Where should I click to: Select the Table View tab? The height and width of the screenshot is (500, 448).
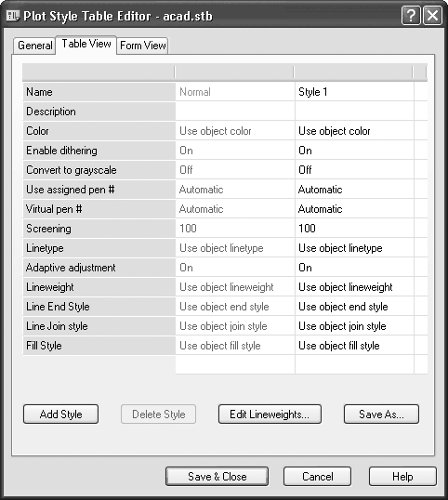86,45
